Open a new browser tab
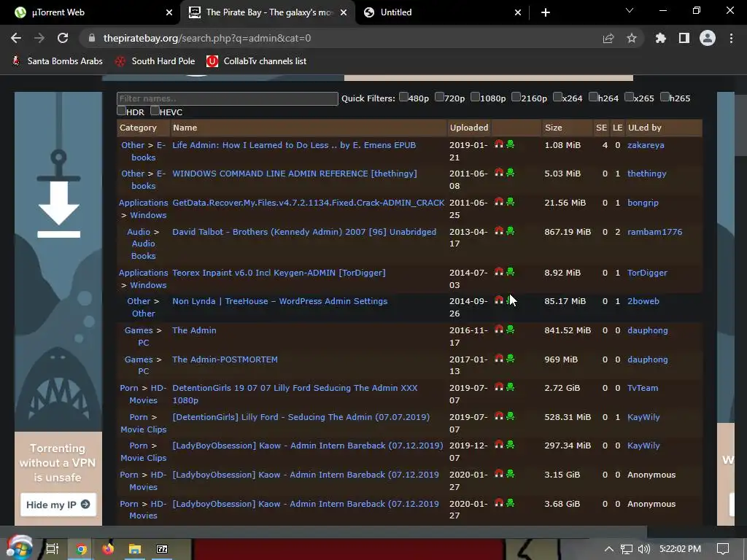Viewport: 747px width, 560px height. [x=546, y=12]
